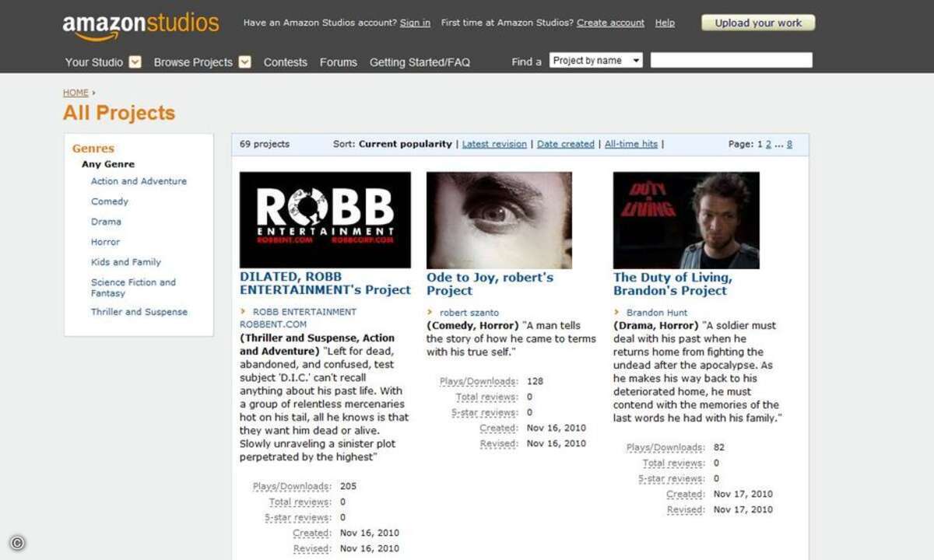Filter by Thriller and Suspense genre

(x=139, y=312)
